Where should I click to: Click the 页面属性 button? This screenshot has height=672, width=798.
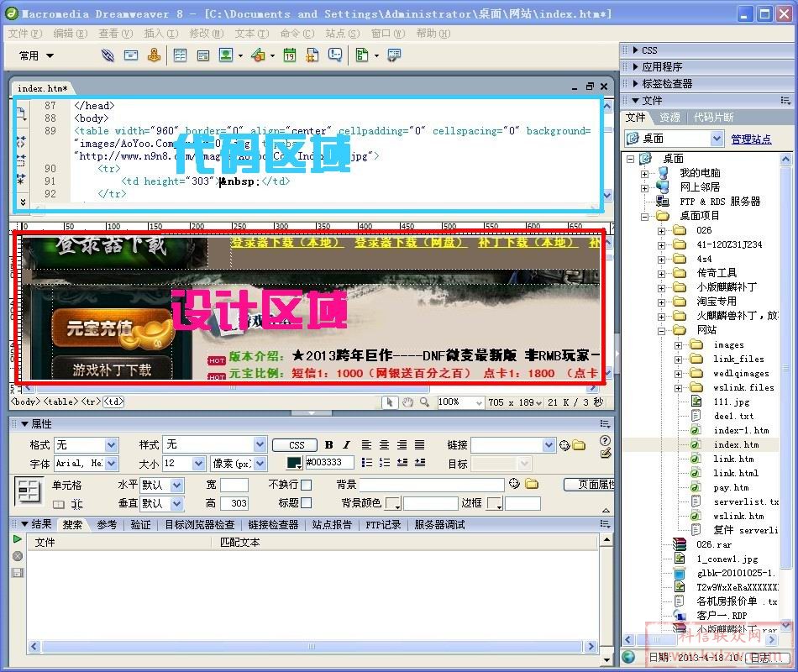pos(589,485)
